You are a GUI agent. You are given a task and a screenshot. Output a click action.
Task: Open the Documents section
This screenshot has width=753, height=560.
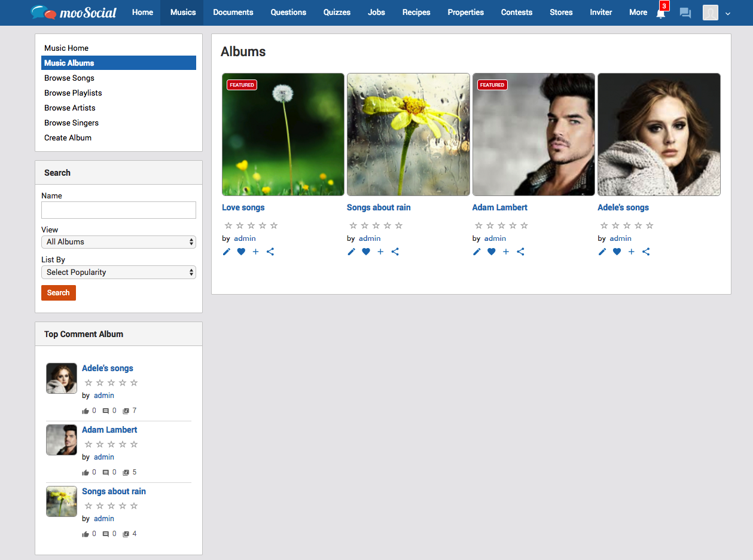pyautogui.click(x=233, y=13)
